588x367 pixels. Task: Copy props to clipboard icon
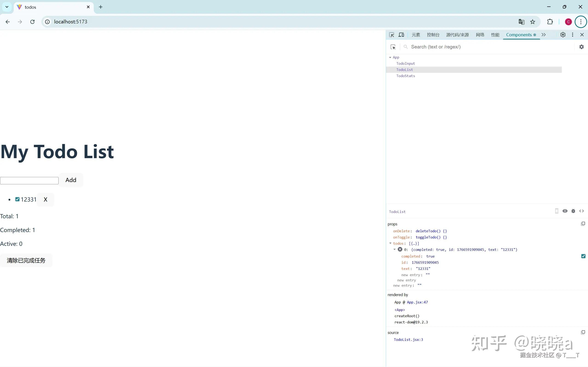tap(583, 224)
